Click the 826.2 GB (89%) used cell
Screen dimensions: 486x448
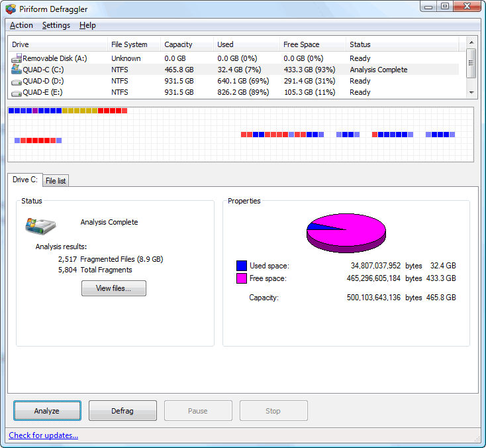[243, 92]
